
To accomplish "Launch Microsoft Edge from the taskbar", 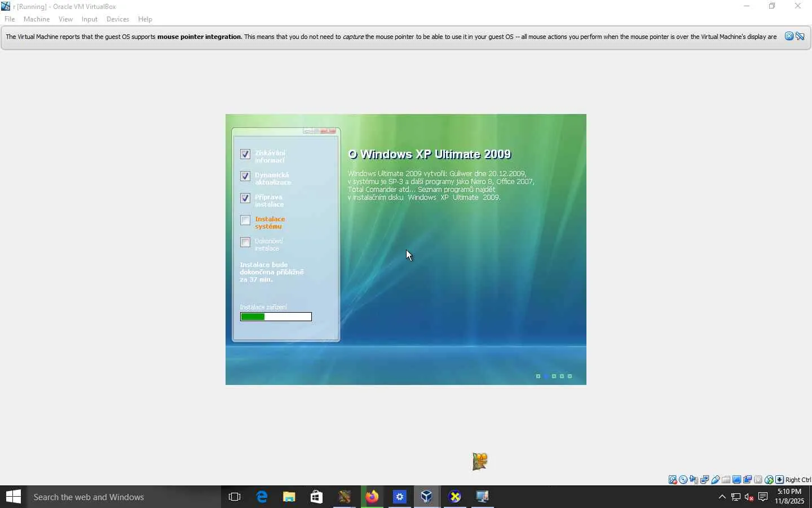I will coord(262,497).
